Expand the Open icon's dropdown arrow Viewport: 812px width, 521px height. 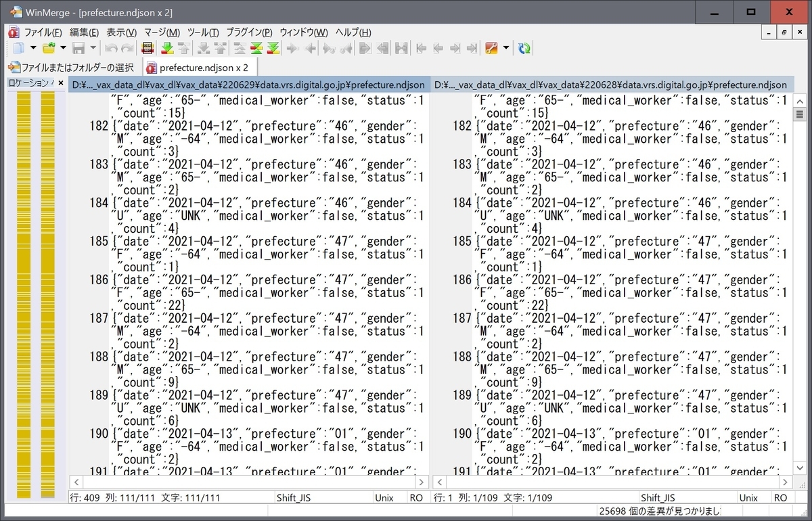point(64,48)
